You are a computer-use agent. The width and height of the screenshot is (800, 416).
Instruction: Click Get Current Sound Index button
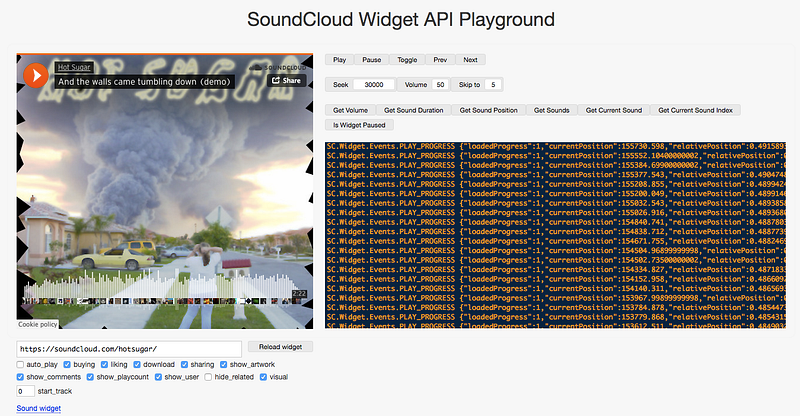coord(695,110)
